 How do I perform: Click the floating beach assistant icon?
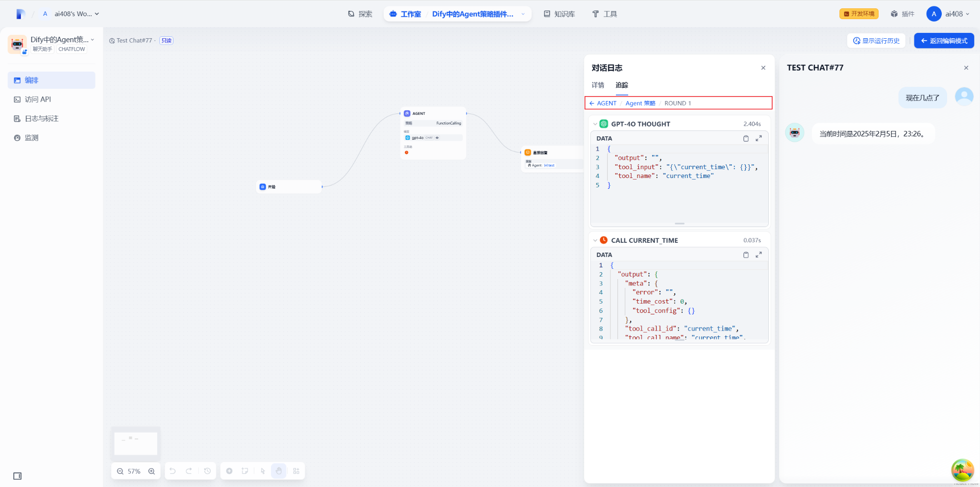(x=962, y=470)
